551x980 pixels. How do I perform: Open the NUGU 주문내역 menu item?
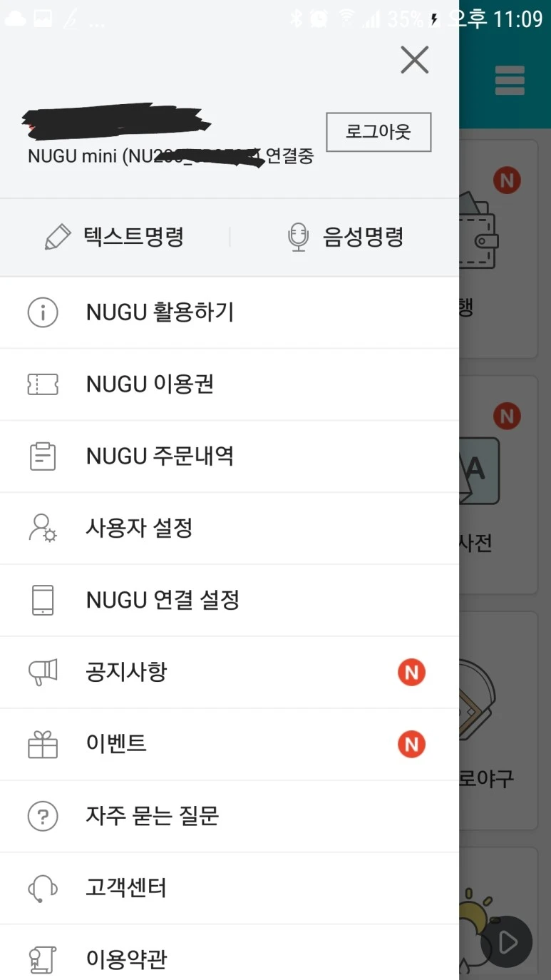(230, 456)
